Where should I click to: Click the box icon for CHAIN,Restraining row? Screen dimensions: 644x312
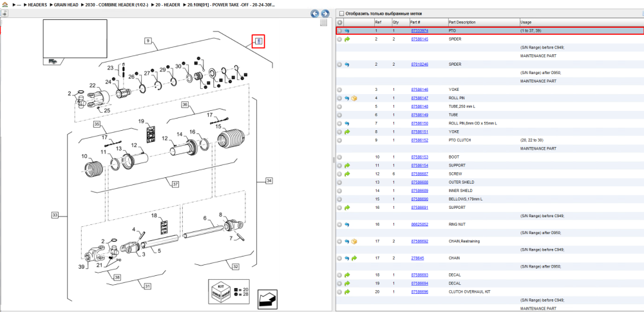tap(354, 241)
